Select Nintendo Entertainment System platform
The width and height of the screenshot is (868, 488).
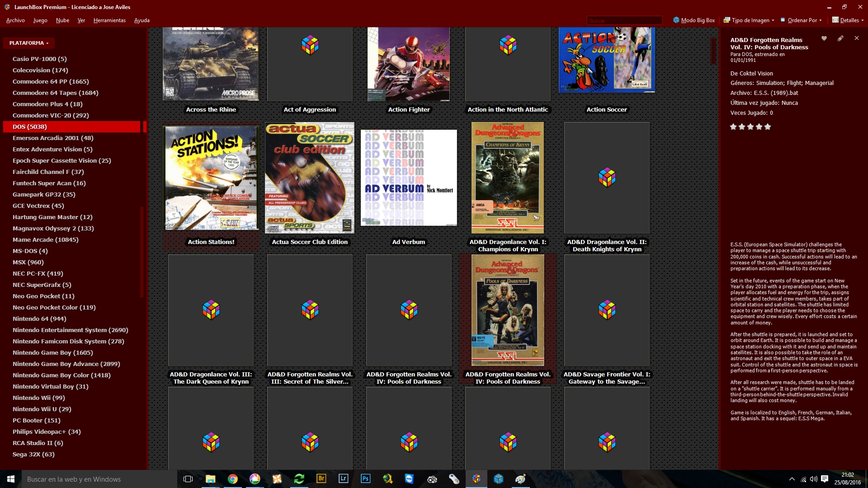[x=71, y=330]
